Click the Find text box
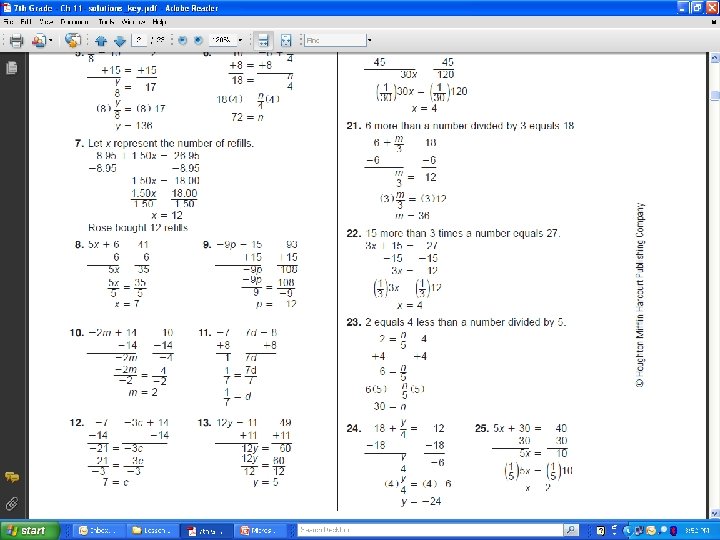The image size is (720, 540). [336, 40]
